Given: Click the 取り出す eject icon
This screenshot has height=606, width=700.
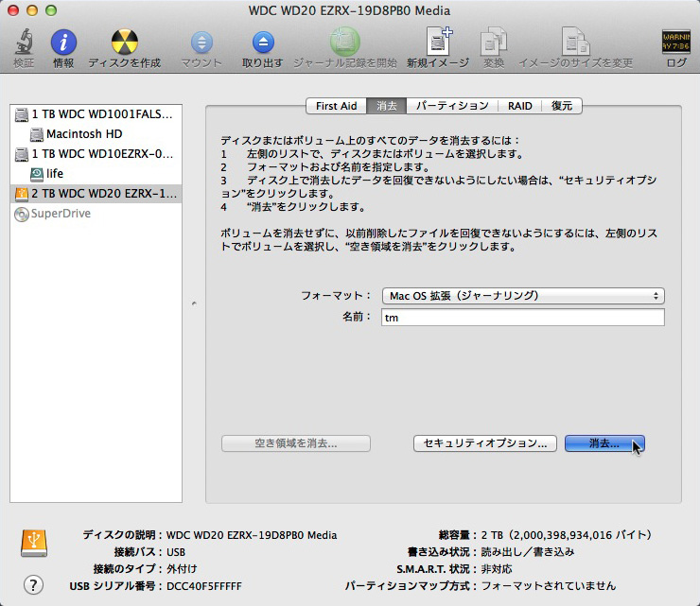Looking at the screenshot, I should pos(262,43).
